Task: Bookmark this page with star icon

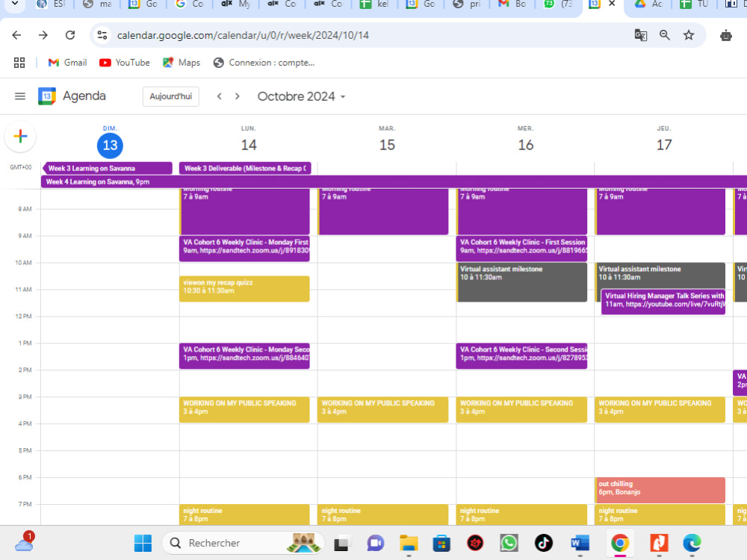Action: click(x=689, y=35)
